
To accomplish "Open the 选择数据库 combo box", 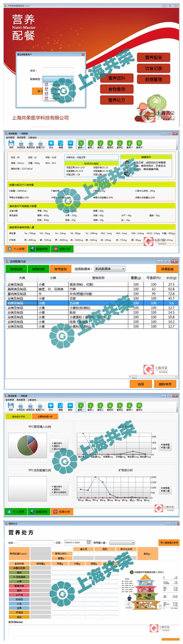I will coord(109,269).
